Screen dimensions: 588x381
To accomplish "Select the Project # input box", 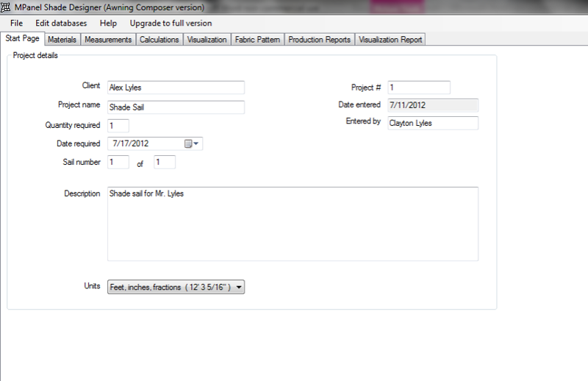I will [418, 88].
